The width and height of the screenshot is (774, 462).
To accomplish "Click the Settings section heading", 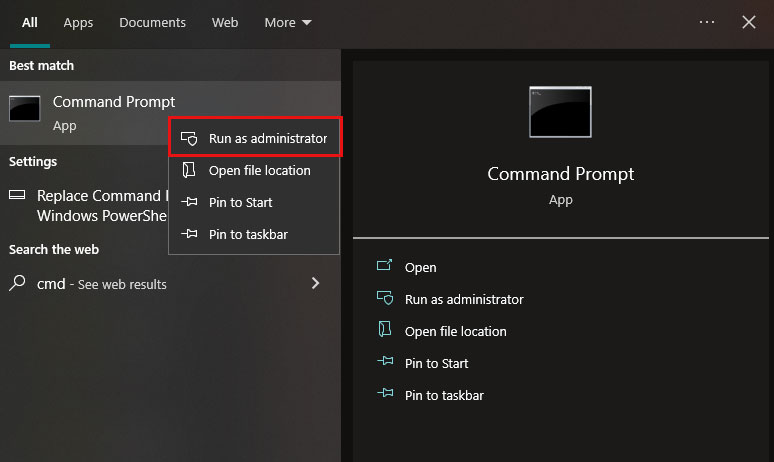I will tap(33, 162).
